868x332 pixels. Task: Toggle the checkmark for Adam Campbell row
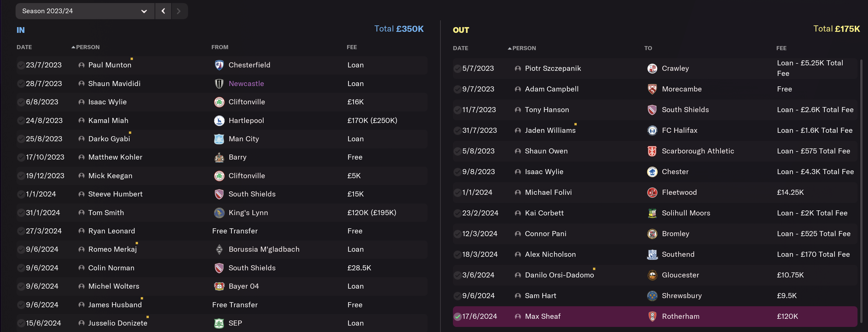click(x=458, y=89)
